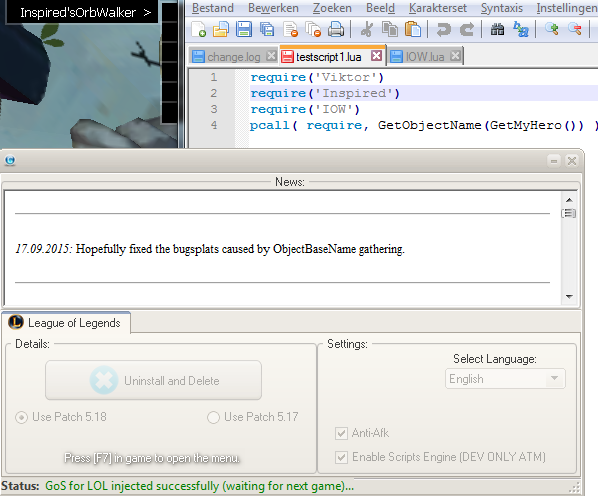Image resolution: width=598 pixels, height=496 pixels.
Task: Click the Uninstall and Delete button
Action: (x=153, y=380)
